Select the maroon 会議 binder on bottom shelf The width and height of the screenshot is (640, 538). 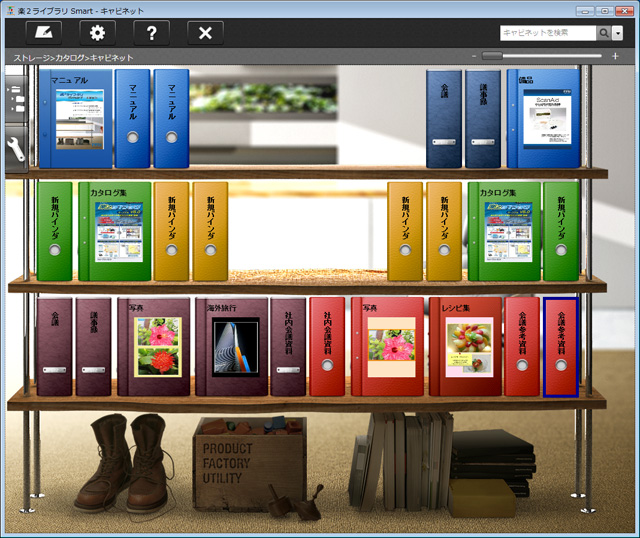click(55, 347)
